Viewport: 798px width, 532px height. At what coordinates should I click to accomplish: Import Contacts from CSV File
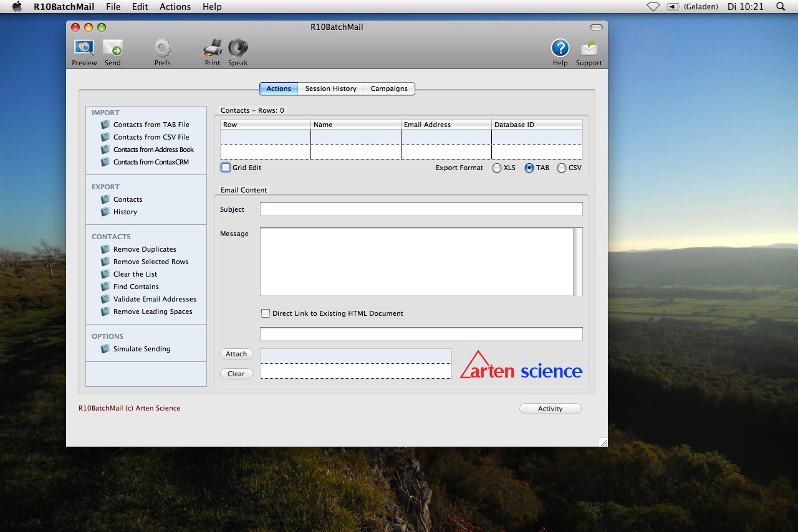(151, 137)
